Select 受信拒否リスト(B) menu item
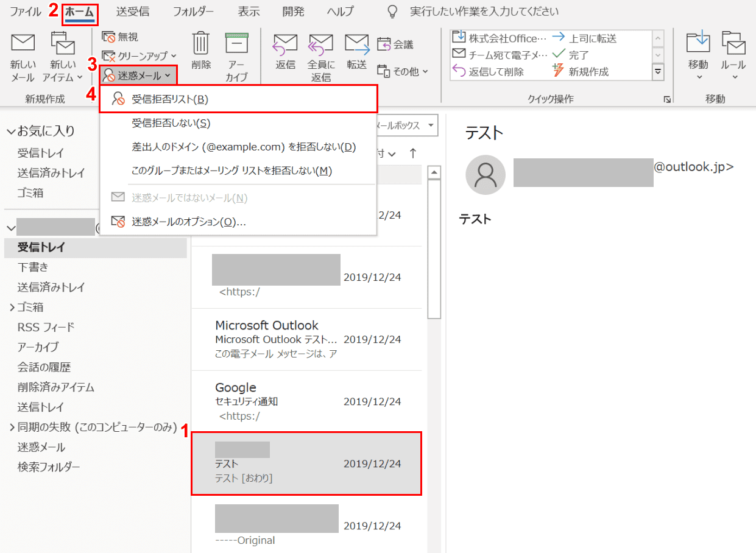Image resolution: width=756 pixels, height=553 pixels. (169, 99)
